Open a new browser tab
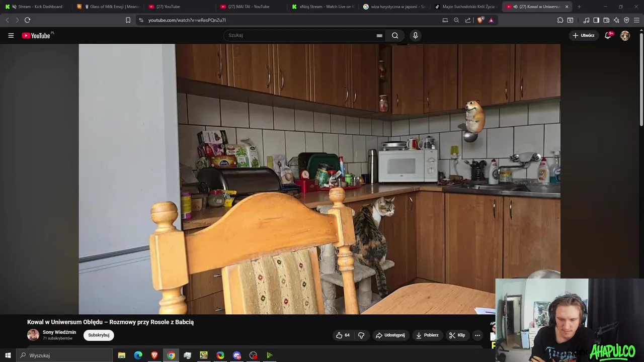Viewport: 644px width, 362px height. [x=579, y=7]
